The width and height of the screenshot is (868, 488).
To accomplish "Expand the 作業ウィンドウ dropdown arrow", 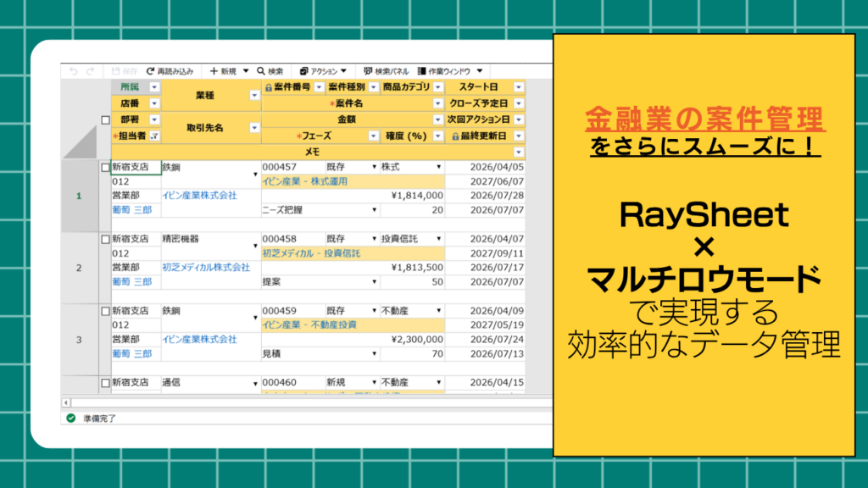I will point(480,71).
